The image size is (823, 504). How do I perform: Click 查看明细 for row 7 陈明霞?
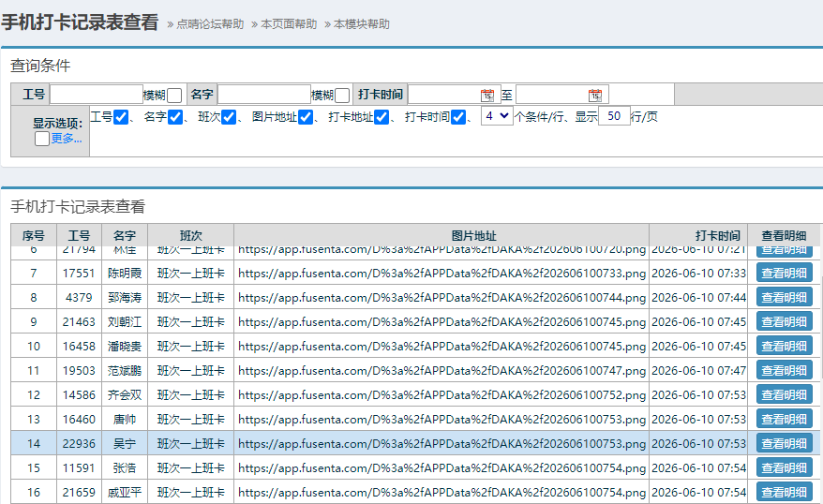click(x=785, y=273)
